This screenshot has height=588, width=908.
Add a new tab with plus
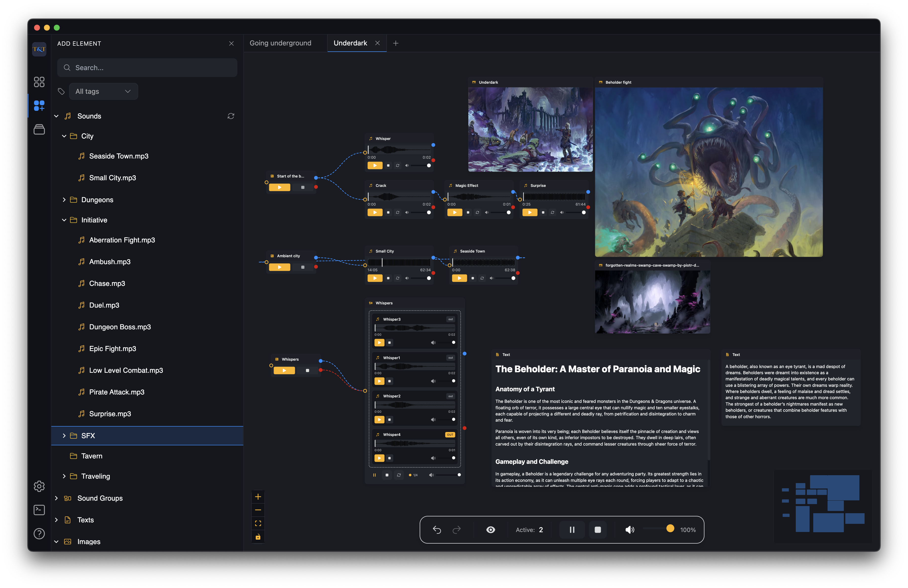click(396, 43)
